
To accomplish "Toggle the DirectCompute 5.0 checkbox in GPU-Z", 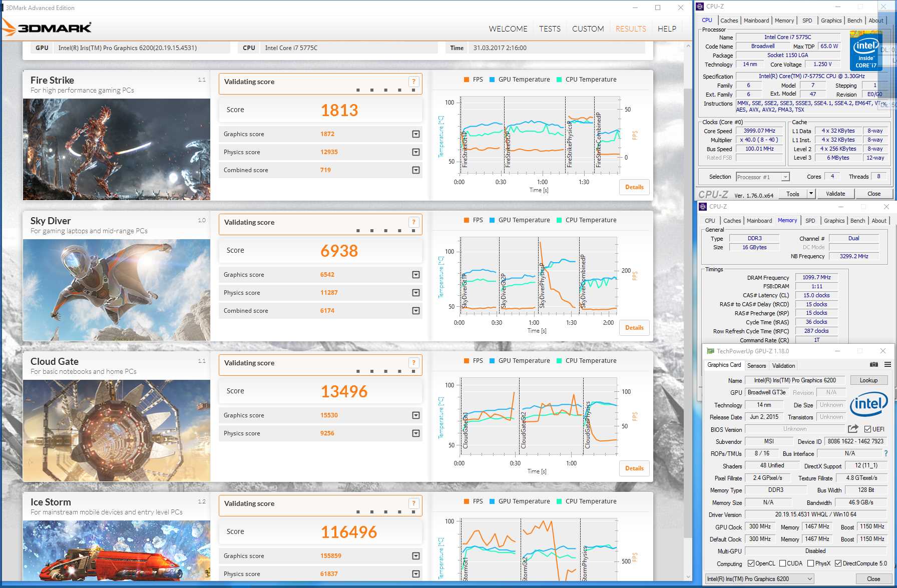I will [x=838, y=563].
